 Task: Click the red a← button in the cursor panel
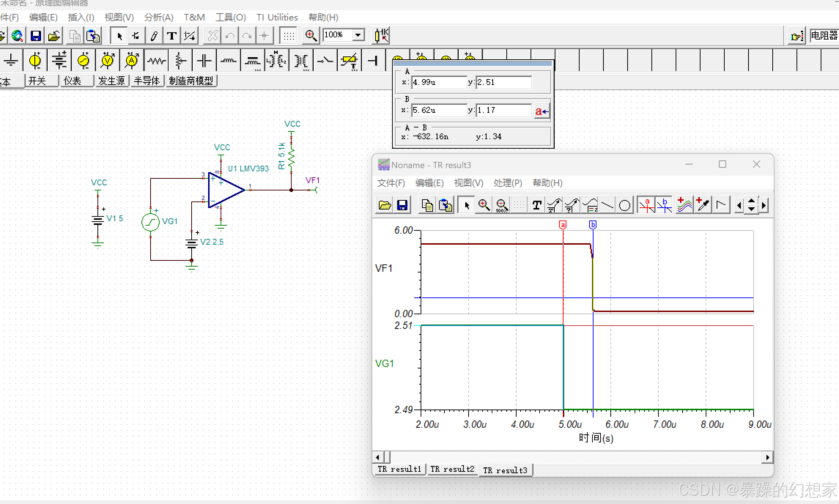(x=542, y=111)
